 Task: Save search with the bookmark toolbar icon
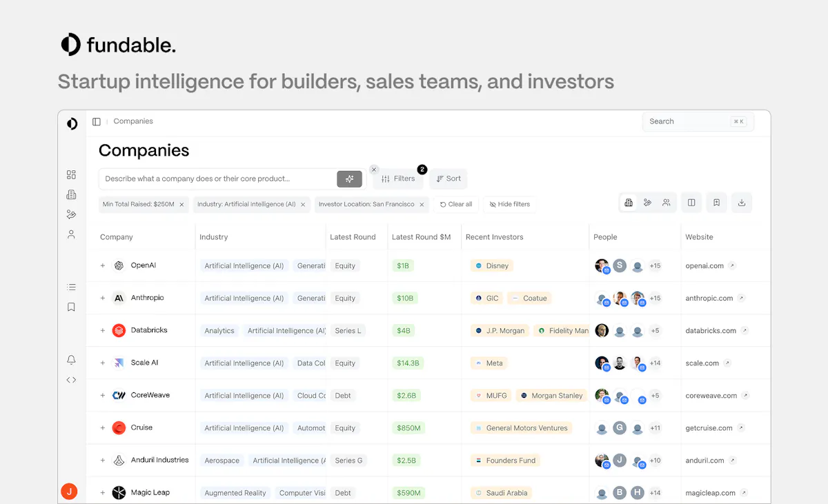tap(716, 203)
